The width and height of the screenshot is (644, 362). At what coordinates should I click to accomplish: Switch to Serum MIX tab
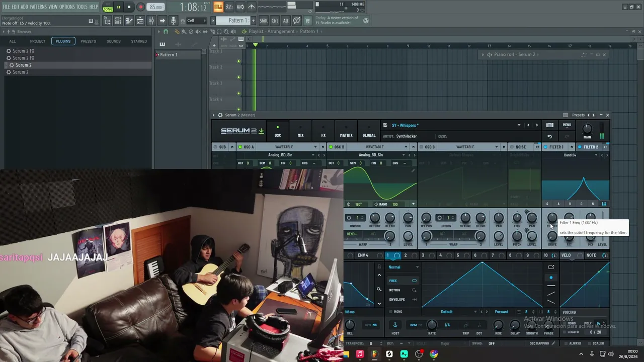pos(300,132)
